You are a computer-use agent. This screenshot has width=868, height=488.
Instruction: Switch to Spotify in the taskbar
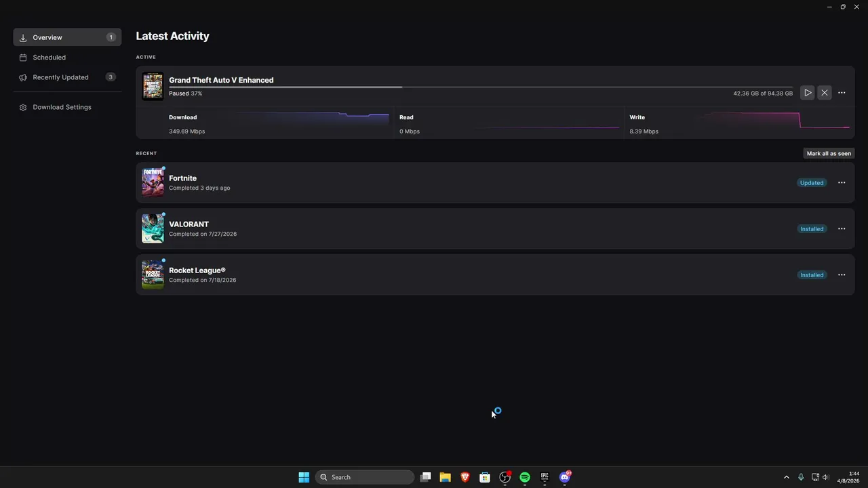tap(525, 477)
